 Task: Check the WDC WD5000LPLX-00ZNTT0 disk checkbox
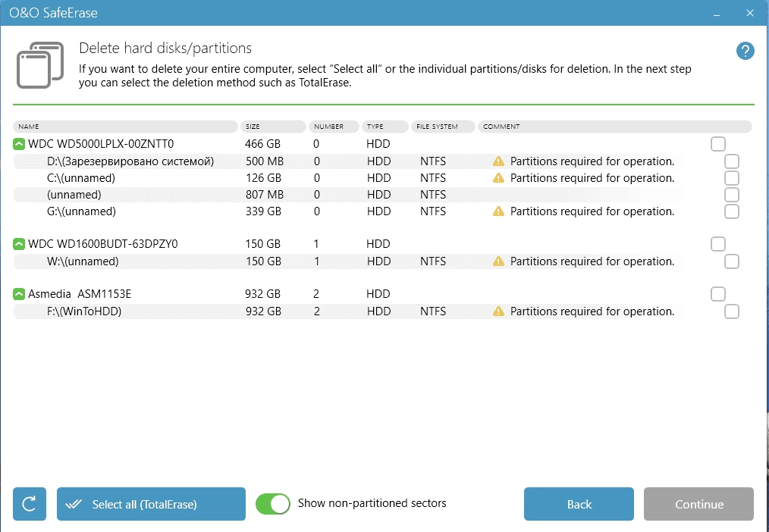[x=718, y=144]
